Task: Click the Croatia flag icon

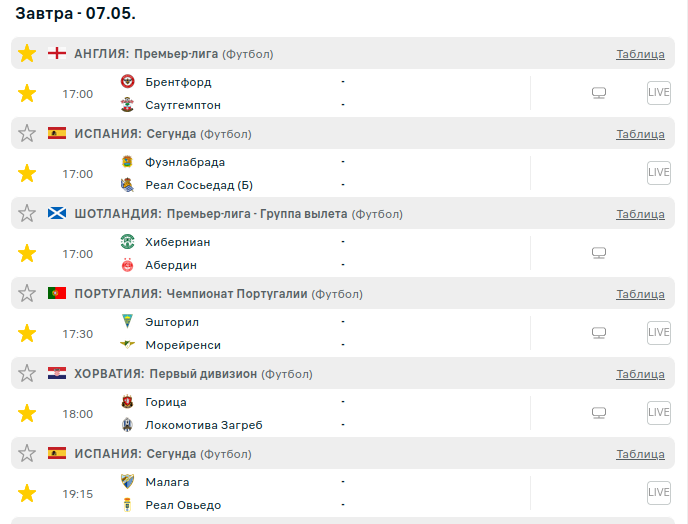Action: click(57, 374)
